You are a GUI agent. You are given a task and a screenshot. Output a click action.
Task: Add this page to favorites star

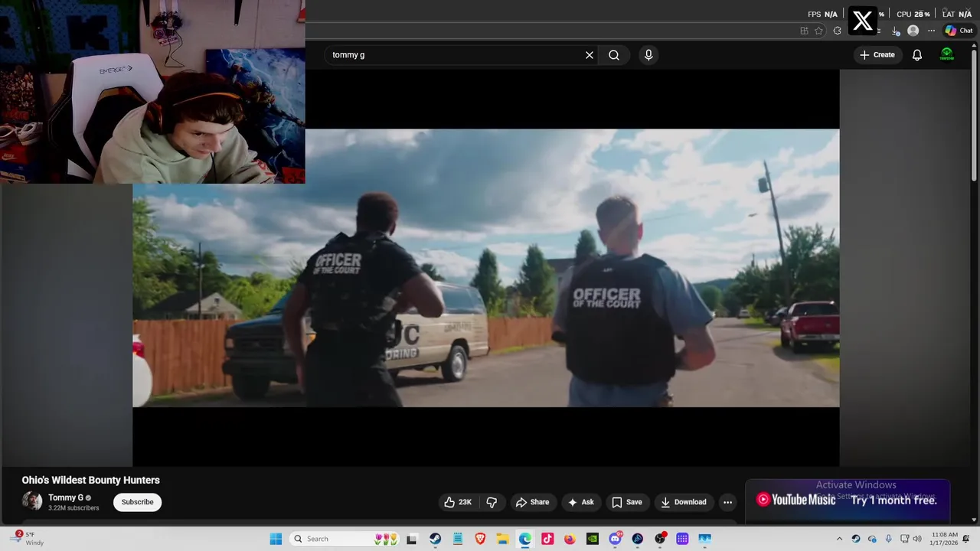(819, 31)
